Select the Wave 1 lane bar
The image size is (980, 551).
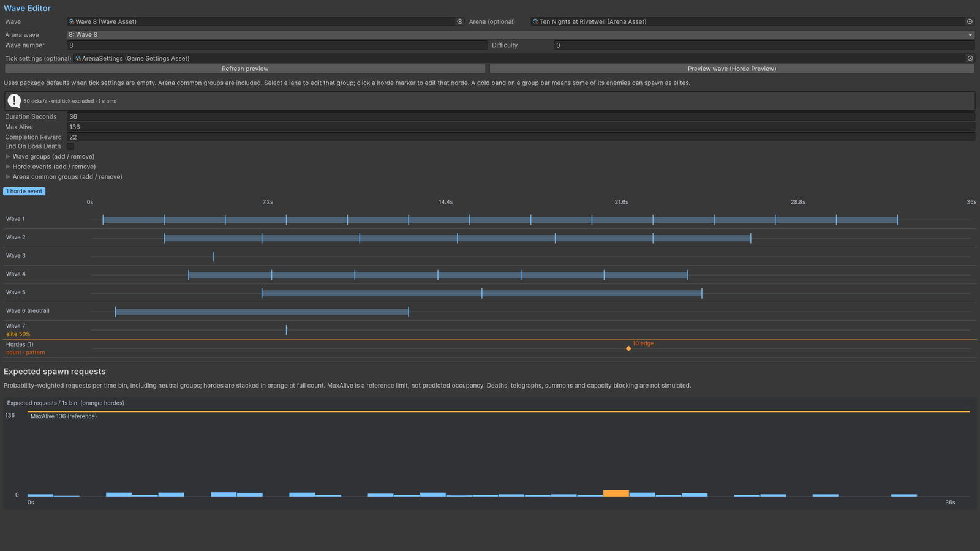tap(500, 220)
